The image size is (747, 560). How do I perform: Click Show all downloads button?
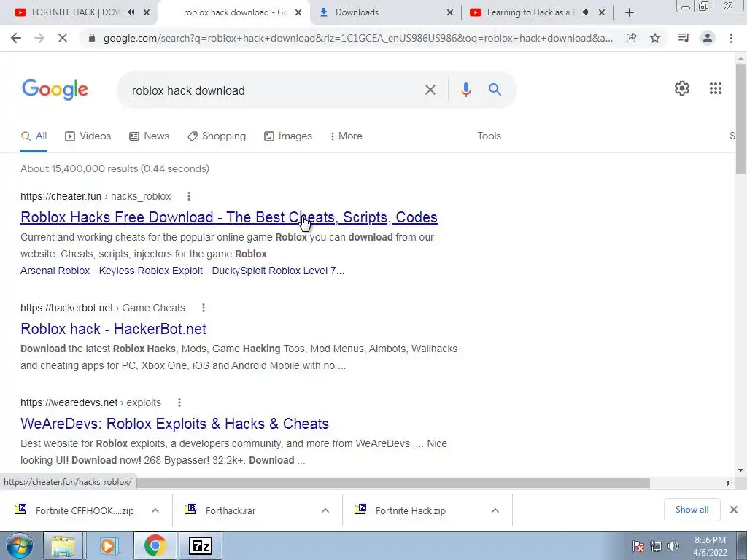[x=692, y=510]
